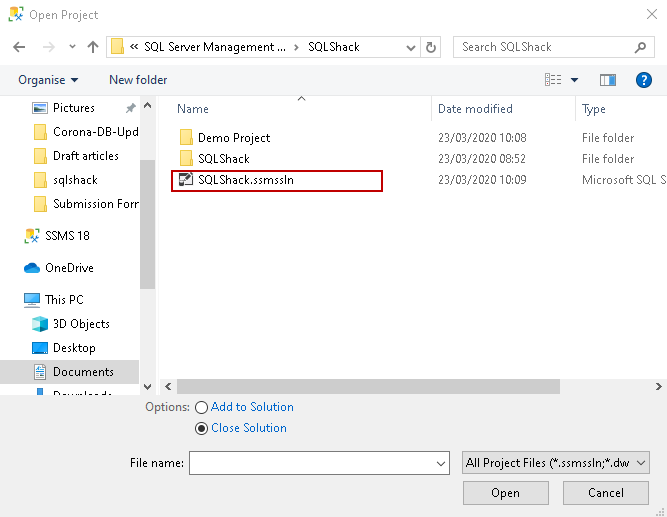Click the Search SQLShack input field
Viewport: 667px width, 517px height.
(x=545, y=47)
